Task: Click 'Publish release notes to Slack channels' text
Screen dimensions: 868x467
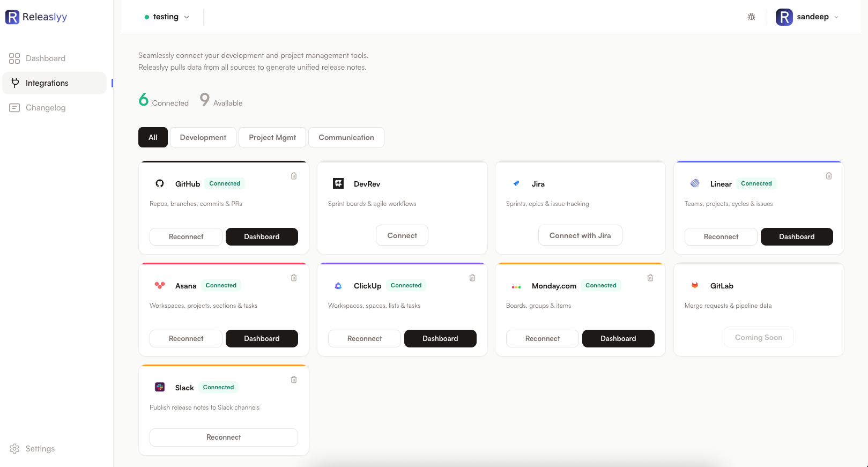Action: pos(204,407)
